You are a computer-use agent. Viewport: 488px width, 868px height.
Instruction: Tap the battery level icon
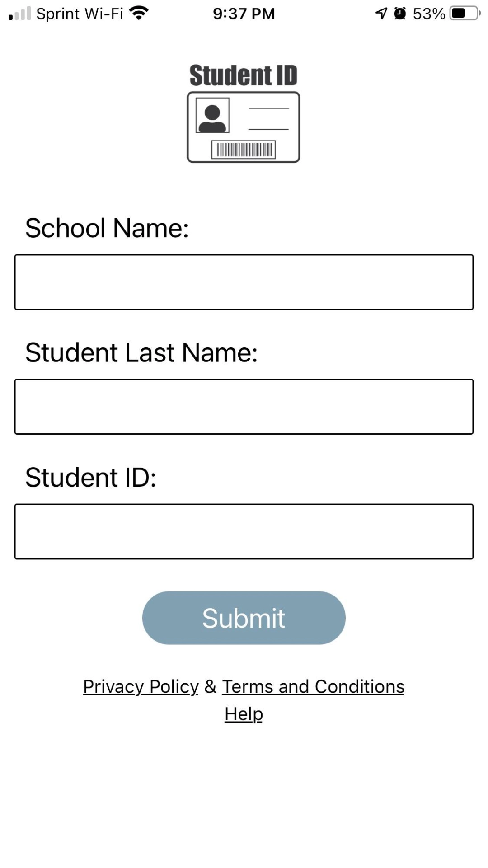click(x=465, y=14)
